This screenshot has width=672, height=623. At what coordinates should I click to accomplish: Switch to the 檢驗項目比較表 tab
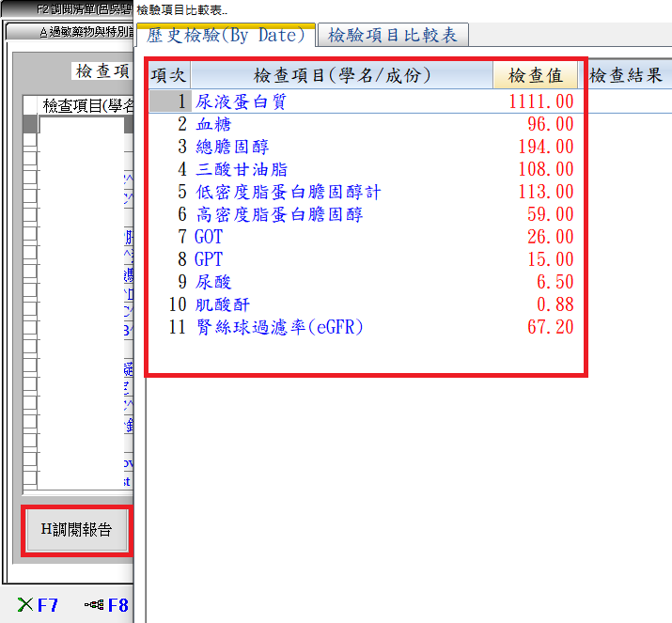(393, 36)
